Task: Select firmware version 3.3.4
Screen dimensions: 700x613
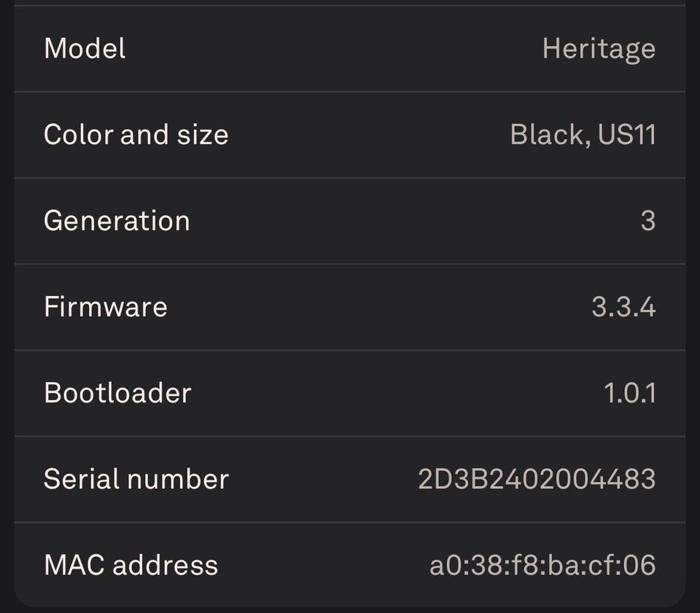Action: point(623,307)
